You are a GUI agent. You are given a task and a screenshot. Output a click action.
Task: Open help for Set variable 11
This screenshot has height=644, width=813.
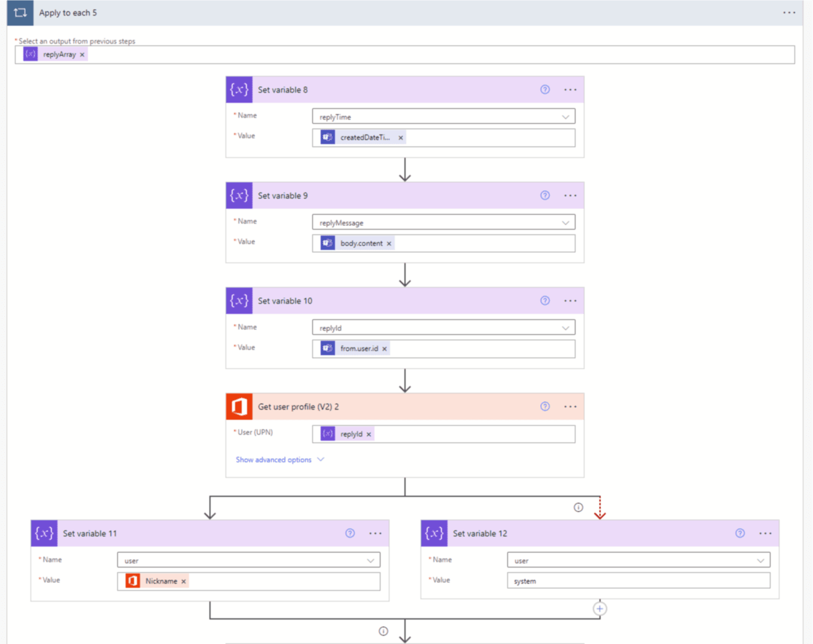(x=350, y=533)
